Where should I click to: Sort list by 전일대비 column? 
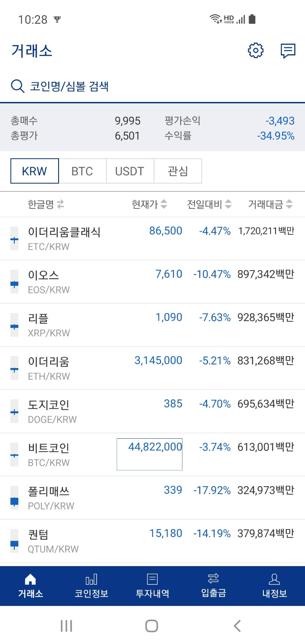pos(210,204)
